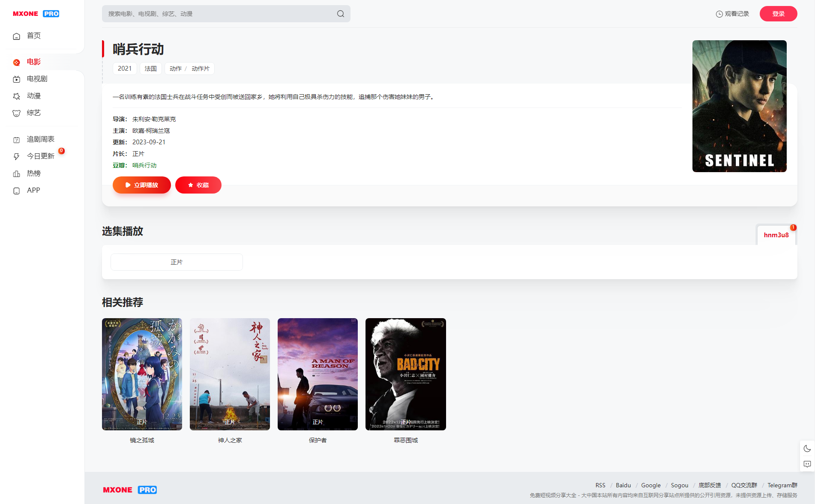Screen dimensions: 815x504
Task: Click the 法国 region tag
Action: coord(150,69)
